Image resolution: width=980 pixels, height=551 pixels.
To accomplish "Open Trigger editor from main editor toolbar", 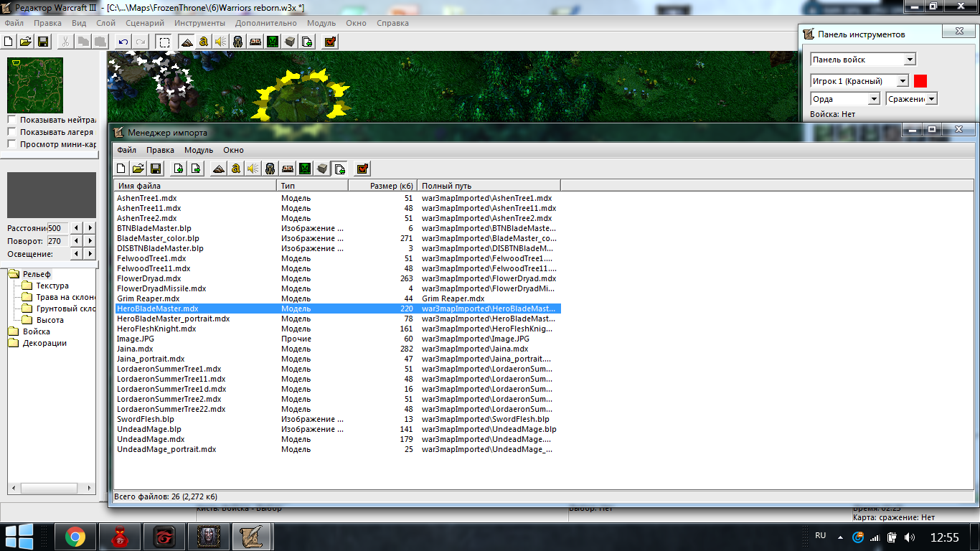I will tap(204, 42).
